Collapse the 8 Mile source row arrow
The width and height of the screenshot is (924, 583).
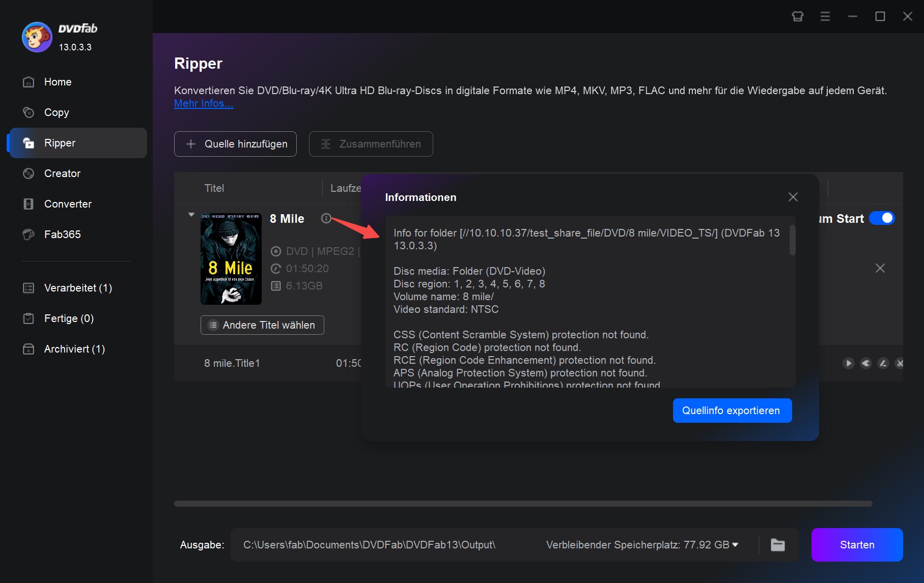pos(191,215)
